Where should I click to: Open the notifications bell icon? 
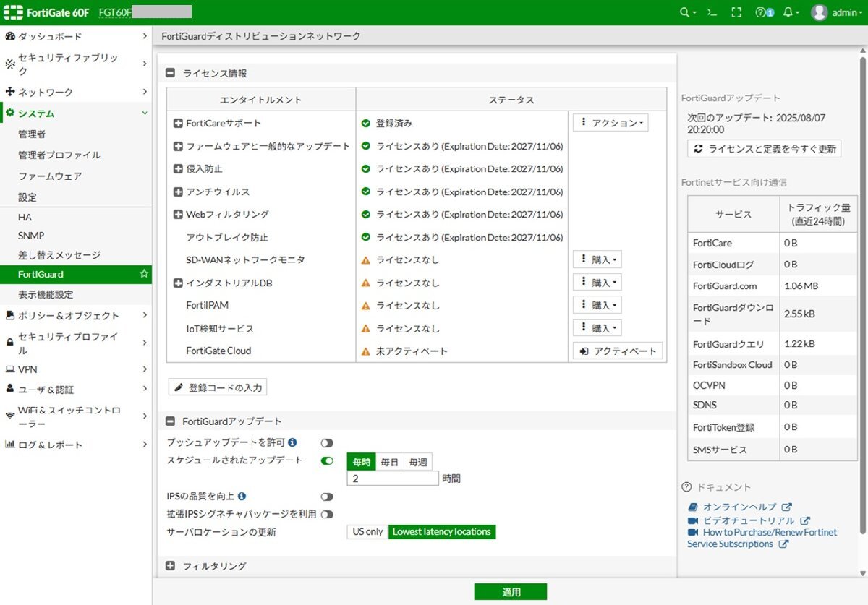coord(788,12)
